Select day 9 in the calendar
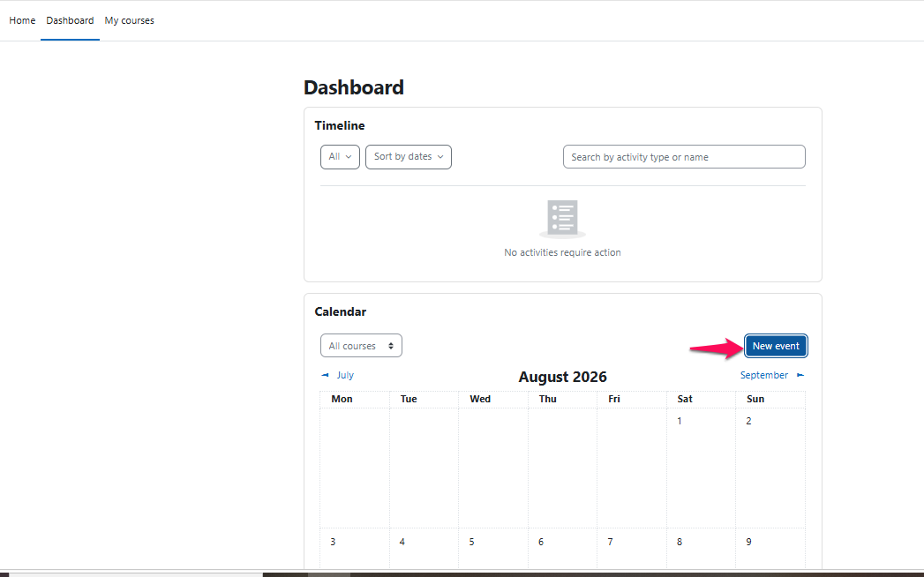The width and height of the screenshot is (924, 577). click(748, 542)
